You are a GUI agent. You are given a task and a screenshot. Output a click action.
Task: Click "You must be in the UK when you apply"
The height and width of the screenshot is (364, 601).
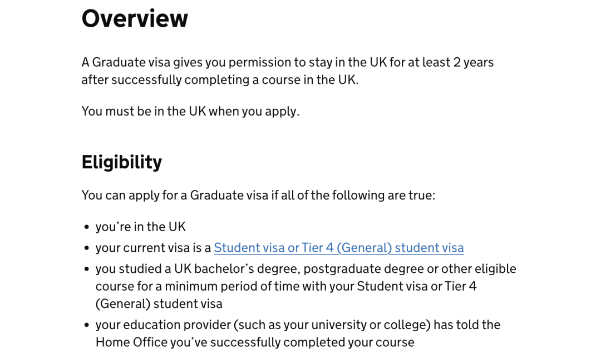click(x=190, y=111)
